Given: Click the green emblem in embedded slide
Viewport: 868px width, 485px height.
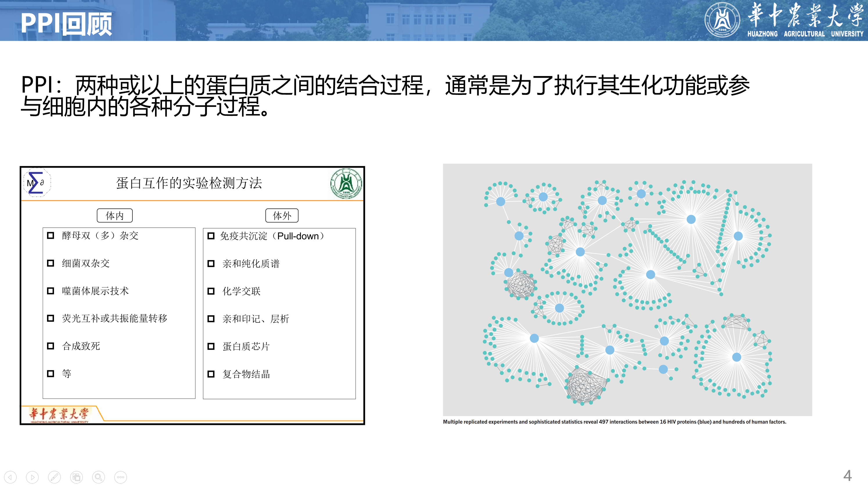Looking at the screenshot, I should coord(346,183).
